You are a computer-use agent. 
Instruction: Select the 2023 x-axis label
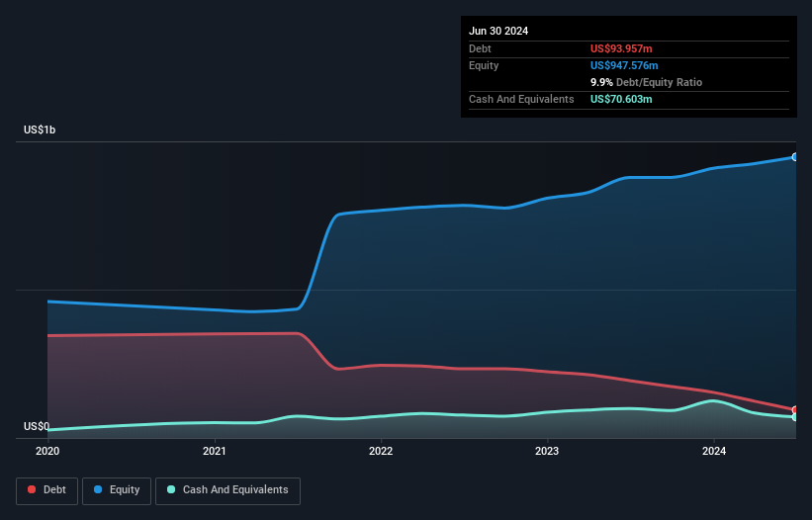(547, 451)
